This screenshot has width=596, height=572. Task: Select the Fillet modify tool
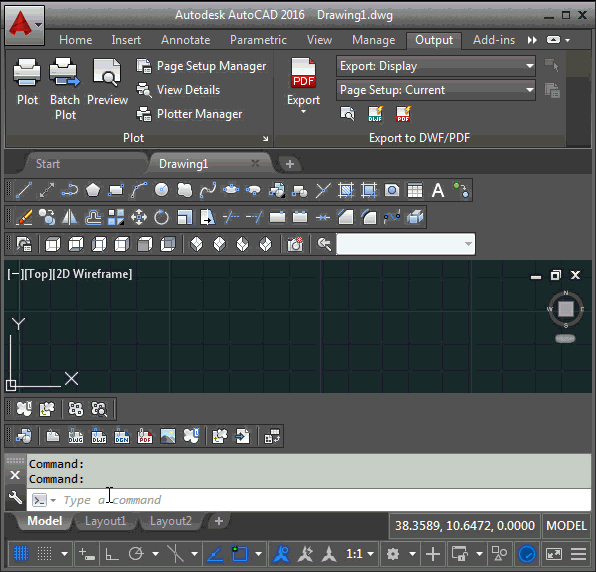(369, 217)
